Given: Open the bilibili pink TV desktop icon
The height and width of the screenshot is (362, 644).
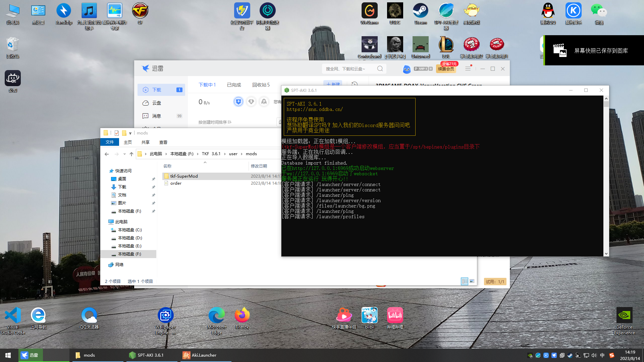Looking at the screenshot, I should (395, 318).
